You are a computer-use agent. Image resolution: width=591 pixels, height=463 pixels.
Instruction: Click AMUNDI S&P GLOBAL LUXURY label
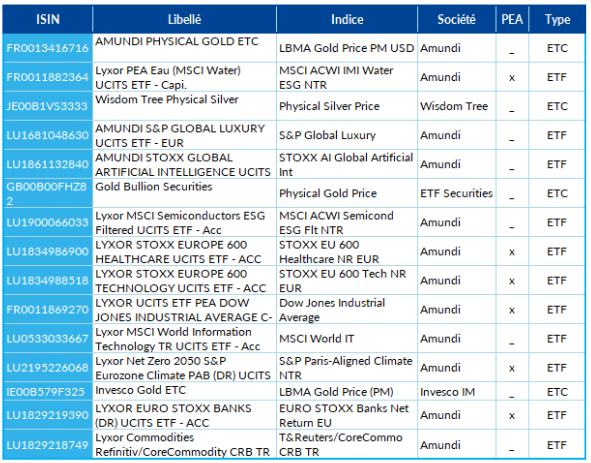tap(180, 136)
